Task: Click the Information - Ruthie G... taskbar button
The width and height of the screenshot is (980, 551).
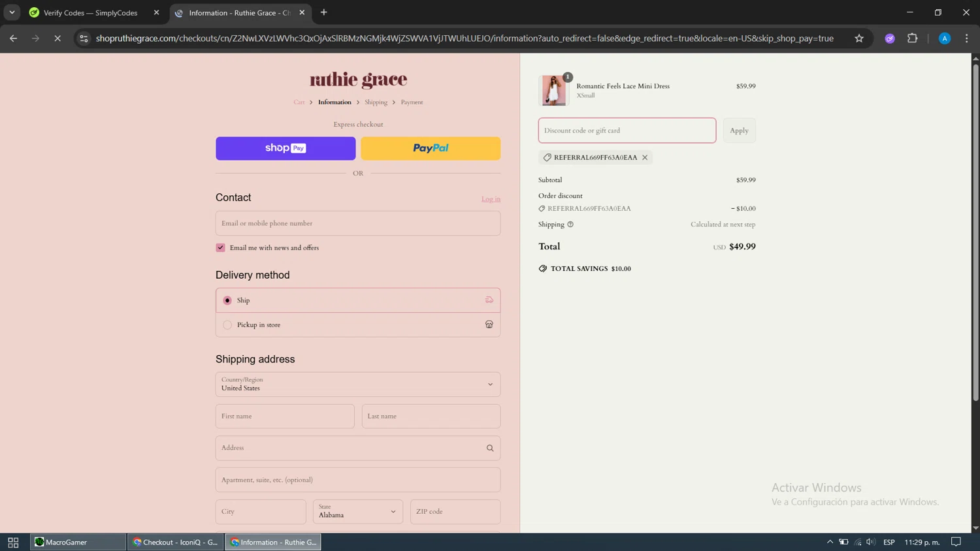Action: pyautogui.click(x=273, y=543)
